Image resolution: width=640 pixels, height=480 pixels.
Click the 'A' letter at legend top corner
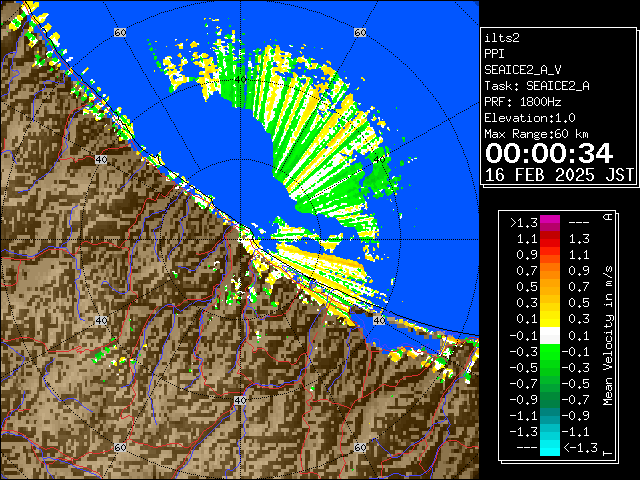pyautogui.click(x=608, y=216)
